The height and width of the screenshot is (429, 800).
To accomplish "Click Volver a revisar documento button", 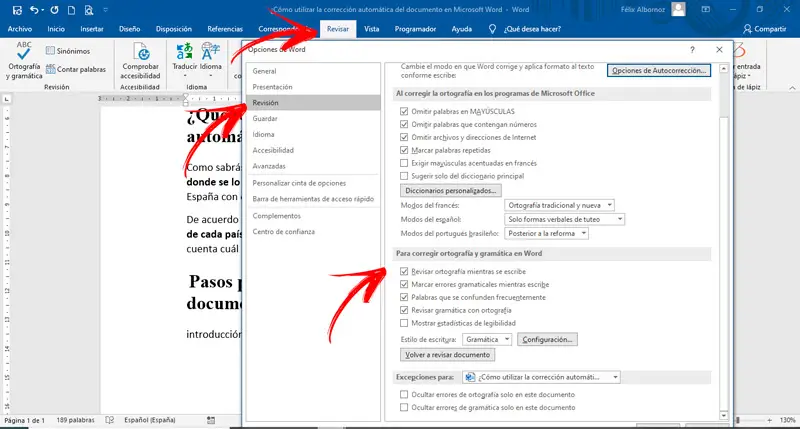I will point(447,355).
